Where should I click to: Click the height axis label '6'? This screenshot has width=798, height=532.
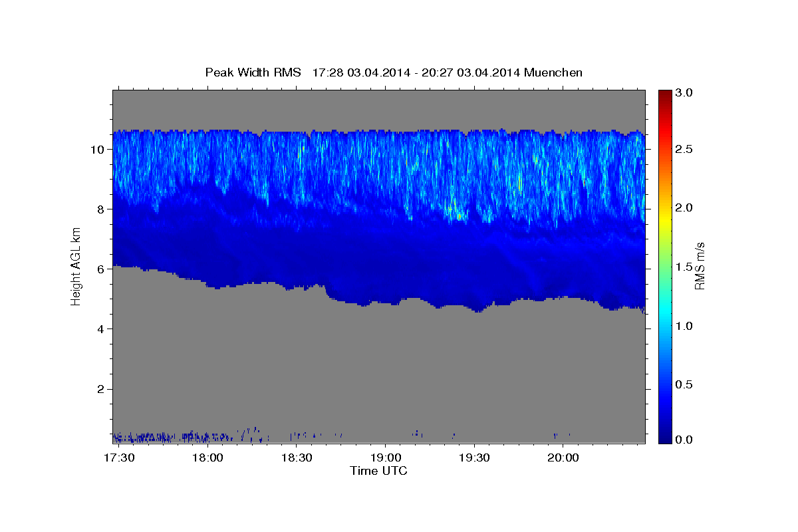coord(102,269)
